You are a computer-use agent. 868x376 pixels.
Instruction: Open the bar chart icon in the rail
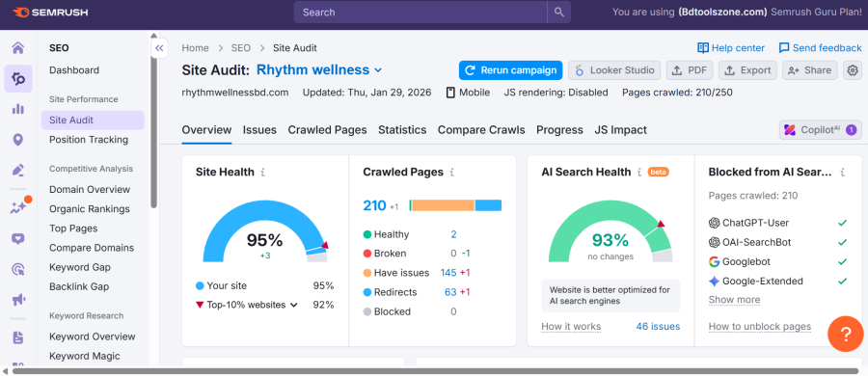click(x=17, y=109)
